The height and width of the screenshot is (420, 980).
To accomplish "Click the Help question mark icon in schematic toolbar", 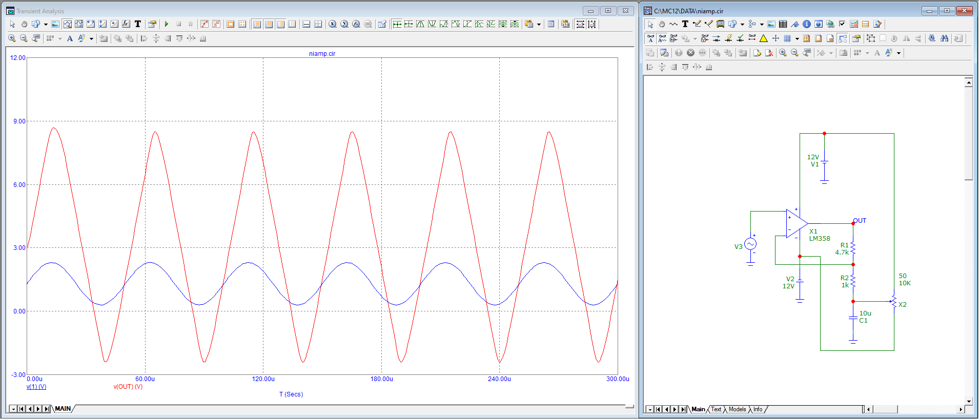I will [819, 24].
